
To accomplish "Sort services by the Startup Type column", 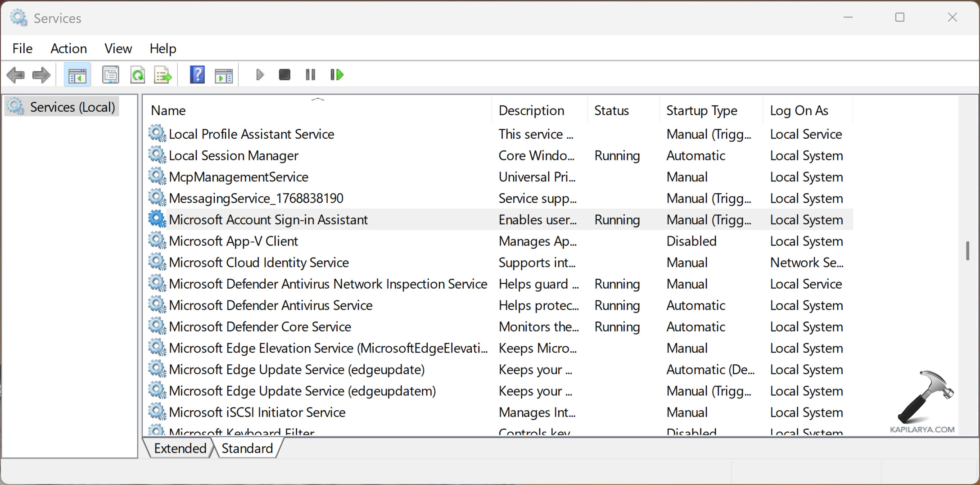I will (x=701, y=110).
